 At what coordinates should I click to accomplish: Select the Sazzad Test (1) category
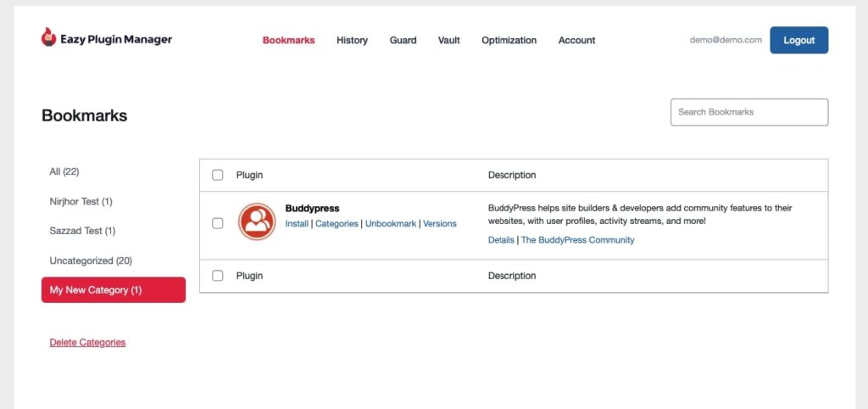82,231
